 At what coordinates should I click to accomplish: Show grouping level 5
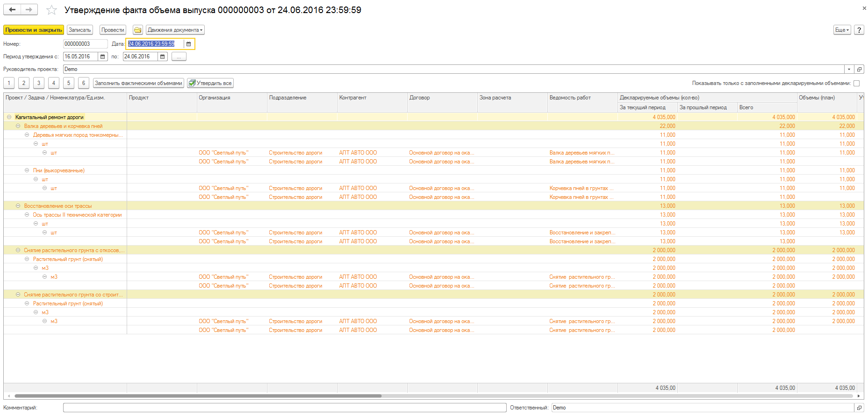69,83
